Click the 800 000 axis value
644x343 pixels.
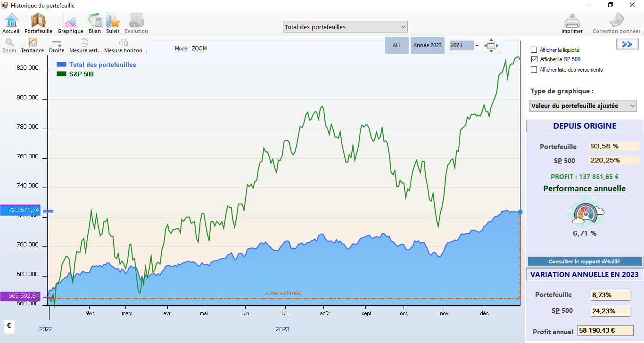tap(27, 98)
